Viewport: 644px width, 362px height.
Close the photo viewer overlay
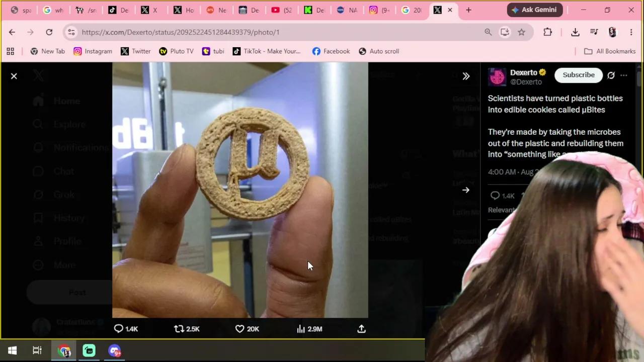(x=14, y=76)
